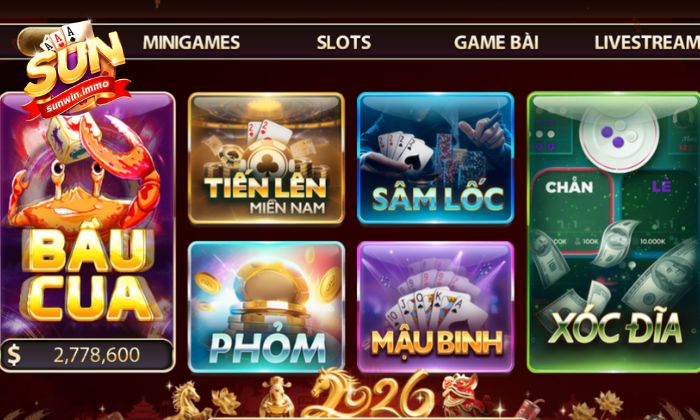This screenshot has height=420, width=700.
Task: Click the lion dance mascot icon
Action: [461, 395]
